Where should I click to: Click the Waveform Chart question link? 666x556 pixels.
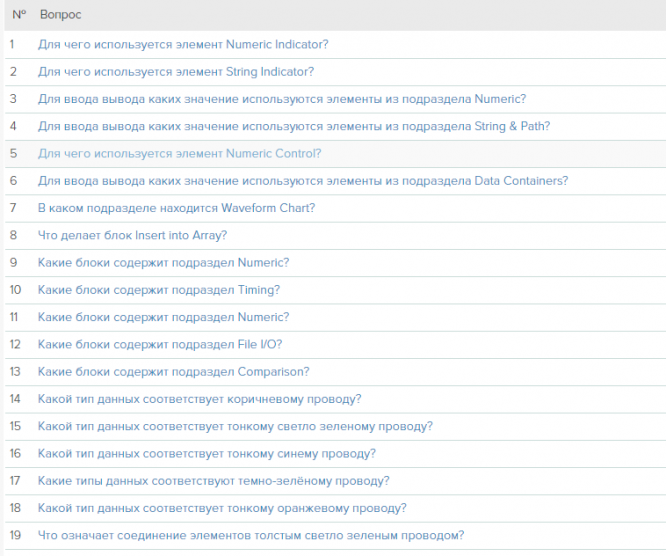coord(177,208)
